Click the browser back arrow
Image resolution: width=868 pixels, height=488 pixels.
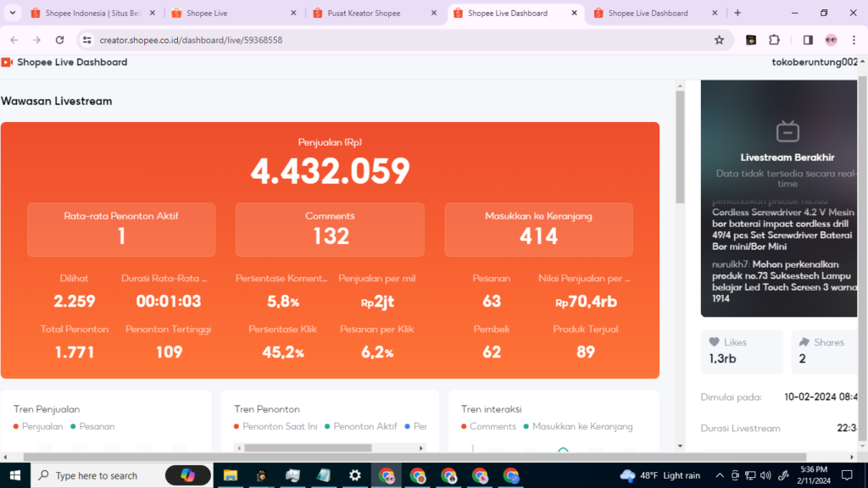[14, 40]
